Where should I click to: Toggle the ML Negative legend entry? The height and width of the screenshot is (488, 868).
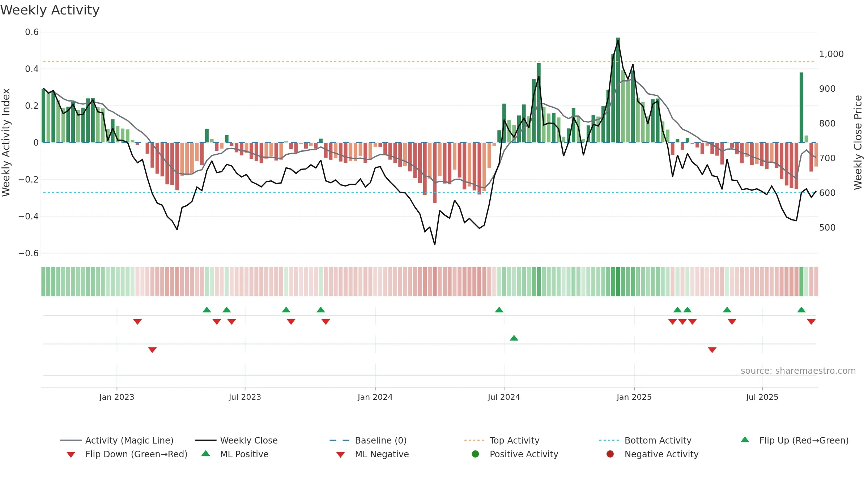(x=373, y=454)
